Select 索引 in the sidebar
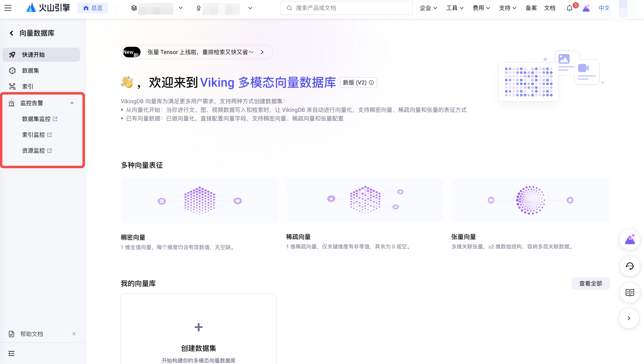 point(28,86)
